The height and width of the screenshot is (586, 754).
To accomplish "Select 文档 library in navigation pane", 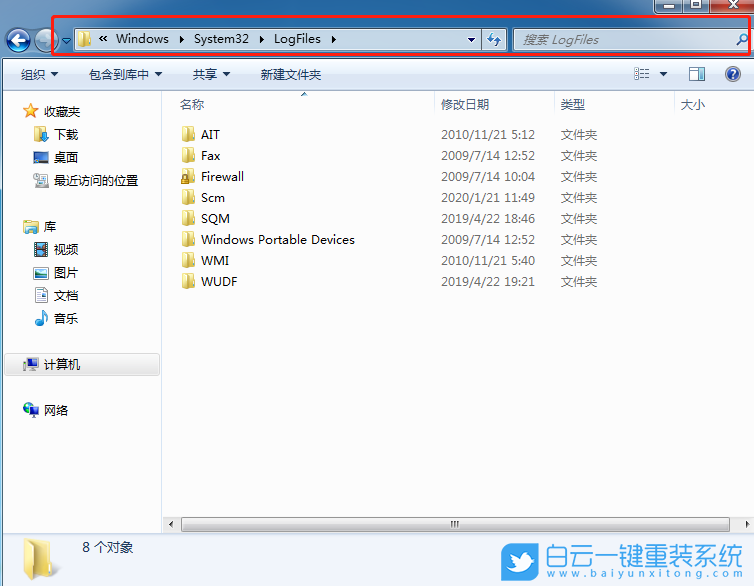I will (66, 295).
